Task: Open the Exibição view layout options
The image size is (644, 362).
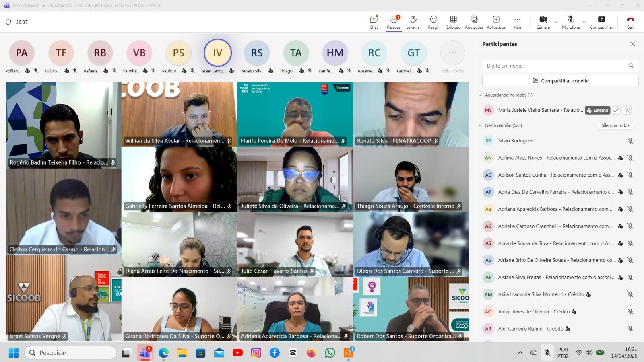Action: click(x=453, y=22)
